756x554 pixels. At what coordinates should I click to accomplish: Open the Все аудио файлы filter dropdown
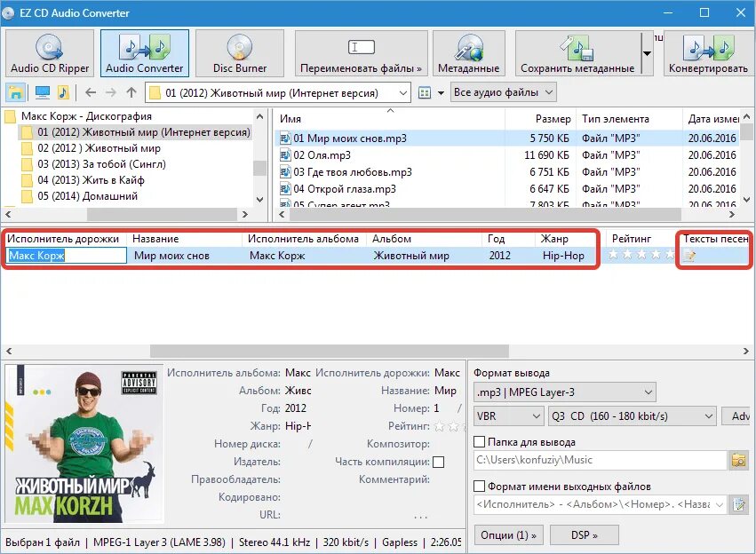504,92
